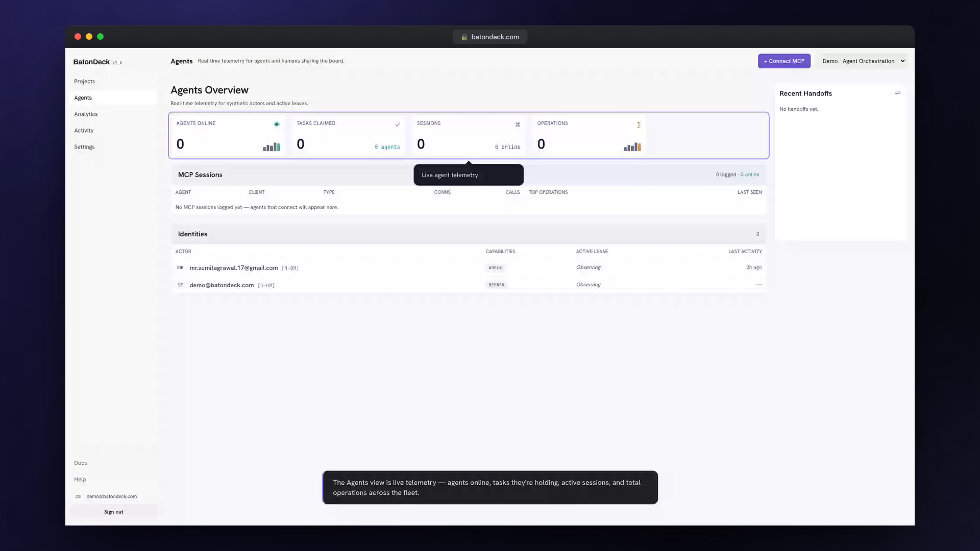Viewport: 980px width, 551px height.
Task: Click the LAST ACTIVITY column header
Action: click(745, 252)
